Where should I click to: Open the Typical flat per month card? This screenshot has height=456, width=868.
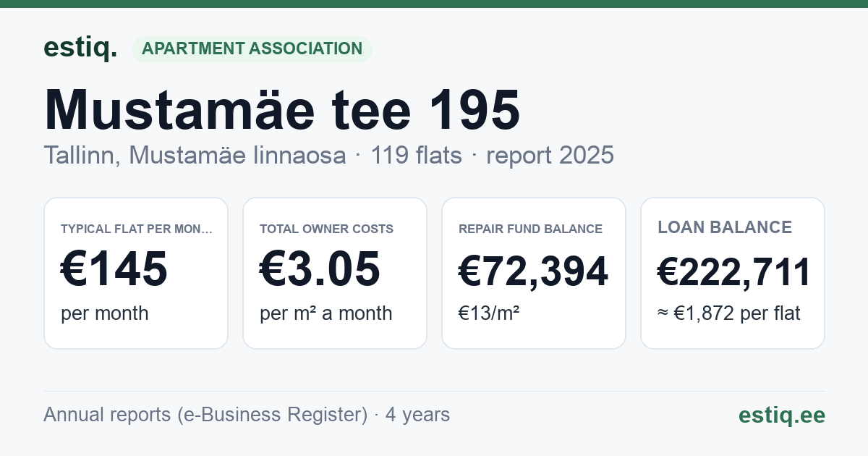click(x=136, y=273)
